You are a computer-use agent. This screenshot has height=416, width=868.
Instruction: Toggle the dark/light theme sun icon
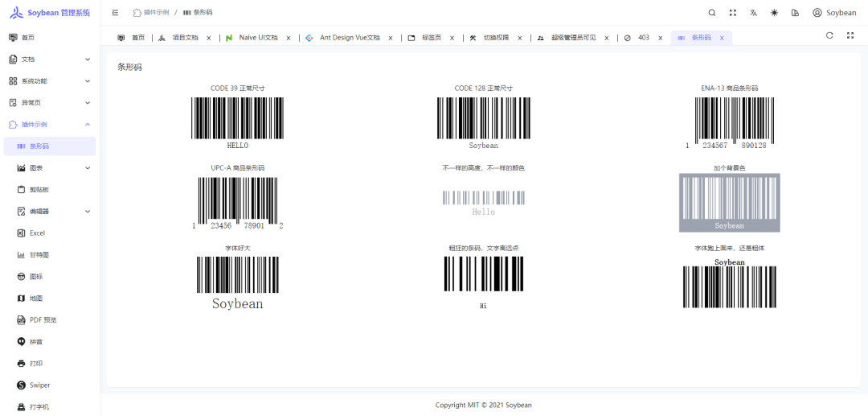[775, 13]
